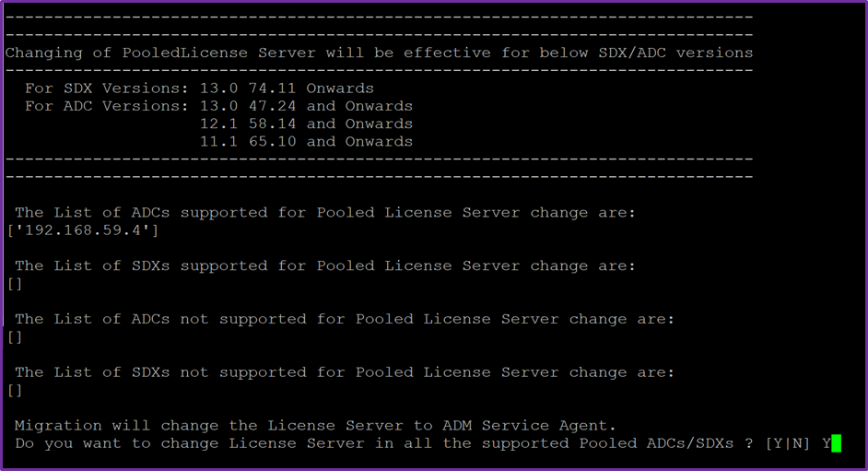The image size is (868, 471).
Task: Click the 11.1 65.10 and Onwards line
Action: (306, 141)
